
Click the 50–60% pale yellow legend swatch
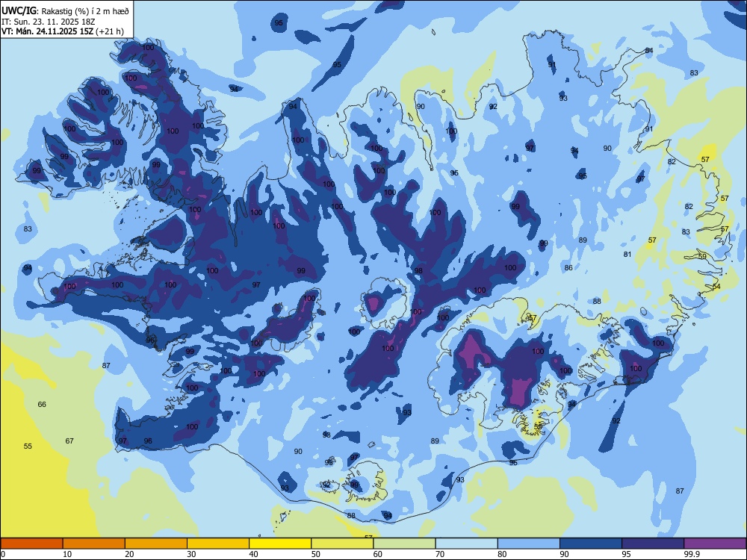343,544
